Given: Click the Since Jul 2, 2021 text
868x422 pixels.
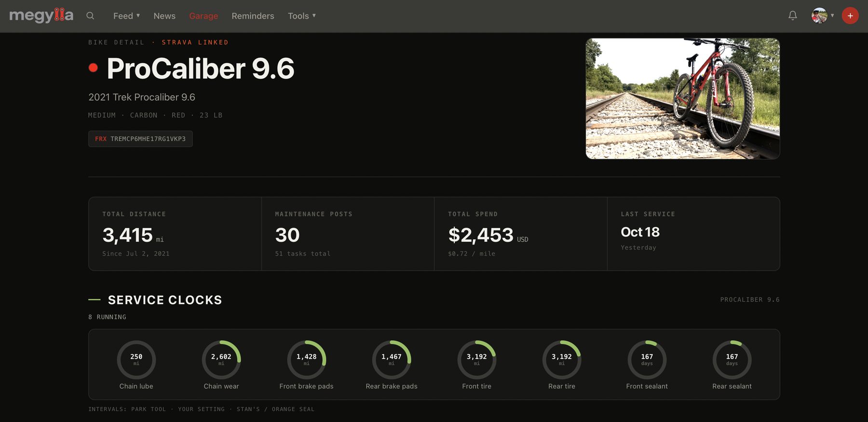Looking at the screenshot, I should coord(136,254).
